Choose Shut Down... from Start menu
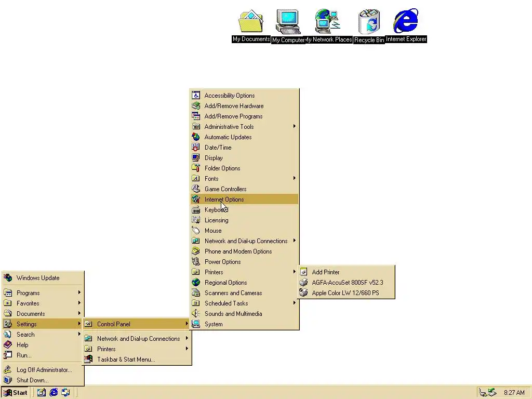This screenshot has height=399, width=532. tap(43, 380)
